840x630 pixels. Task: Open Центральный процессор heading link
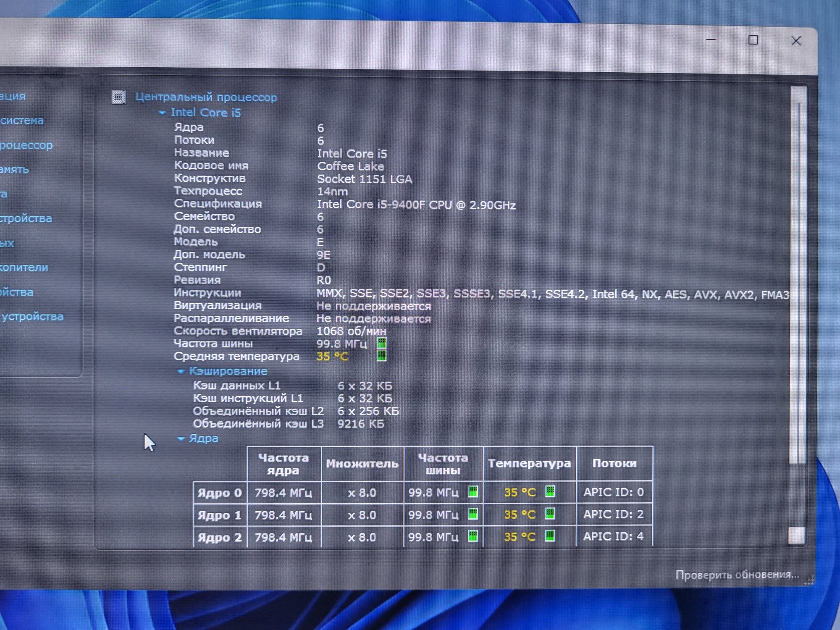coord(206,97)
